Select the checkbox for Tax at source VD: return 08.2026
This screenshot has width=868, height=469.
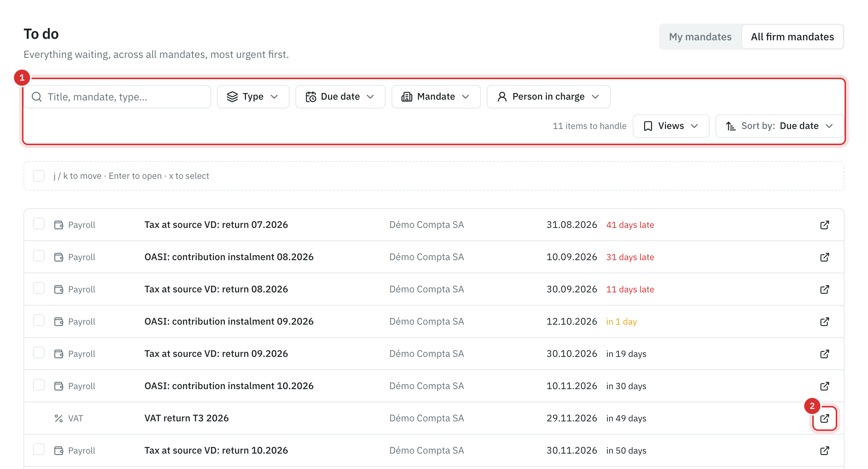pyautogui.click(x=39, y=288)
